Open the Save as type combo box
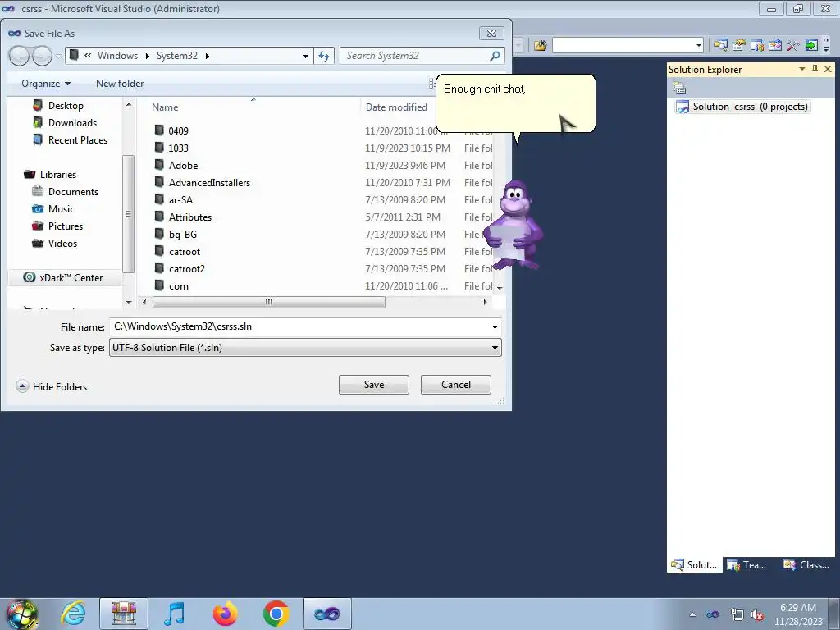This screenshot has width=840, height=630. [x=305, y=348]
